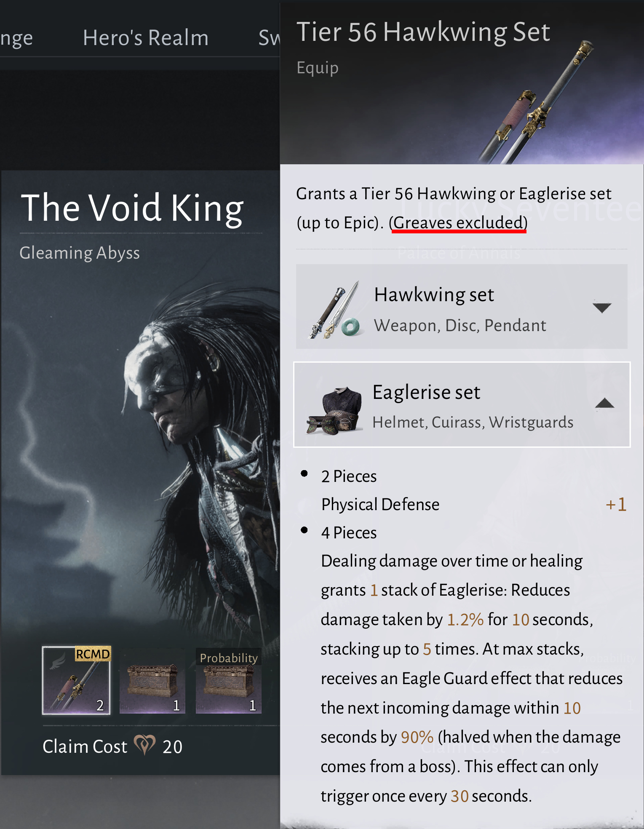Expand the Hawkwing set dropdown arrow

(602, 308)
